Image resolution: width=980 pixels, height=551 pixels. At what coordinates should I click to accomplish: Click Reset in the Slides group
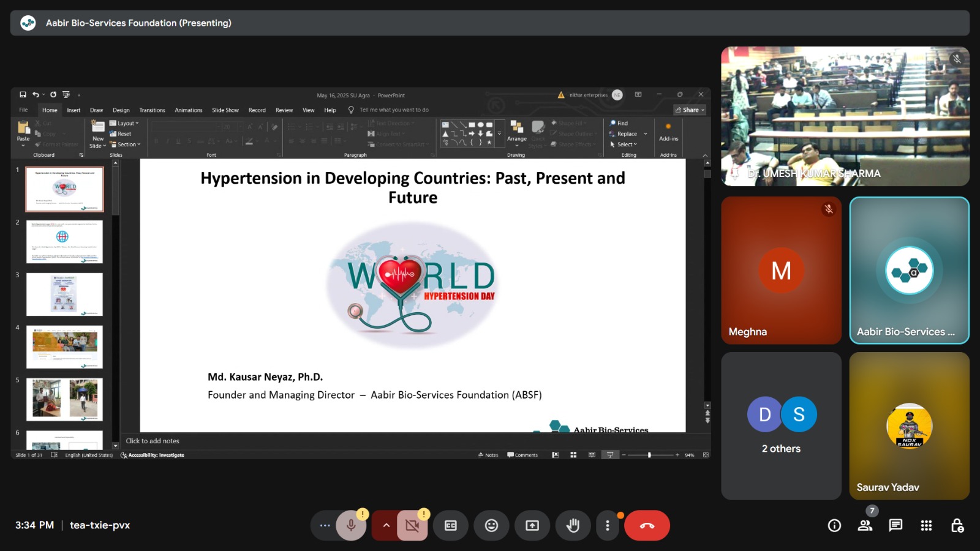[121, 133]
